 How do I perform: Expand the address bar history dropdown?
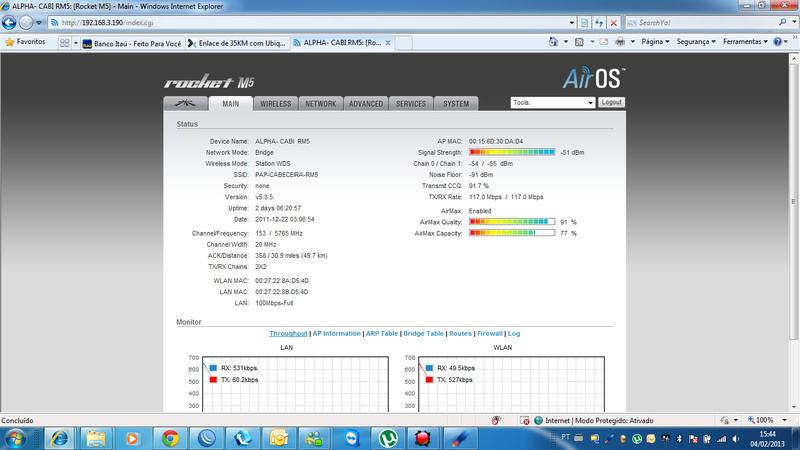571,23
